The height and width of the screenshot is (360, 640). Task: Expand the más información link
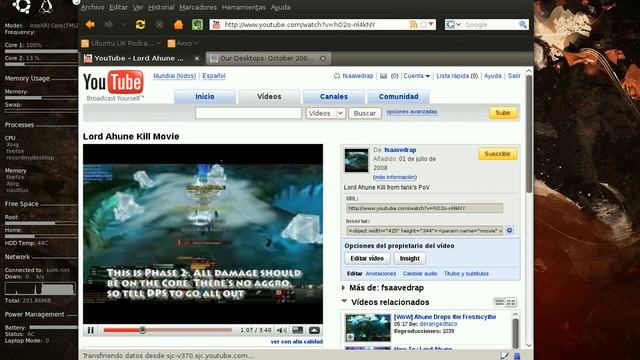pos(395,177)
